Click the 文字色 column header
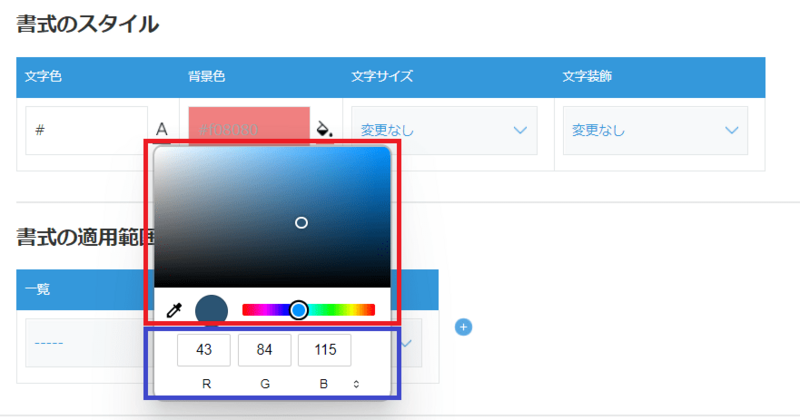This screenshot has width=800, height=420. [44, 76]
